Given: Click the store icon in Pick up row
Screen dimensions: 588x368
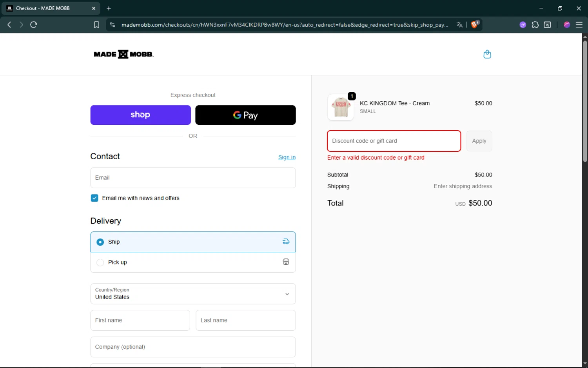Looking at the screenshot, I should pyautogui.click(x=286, y=262).
